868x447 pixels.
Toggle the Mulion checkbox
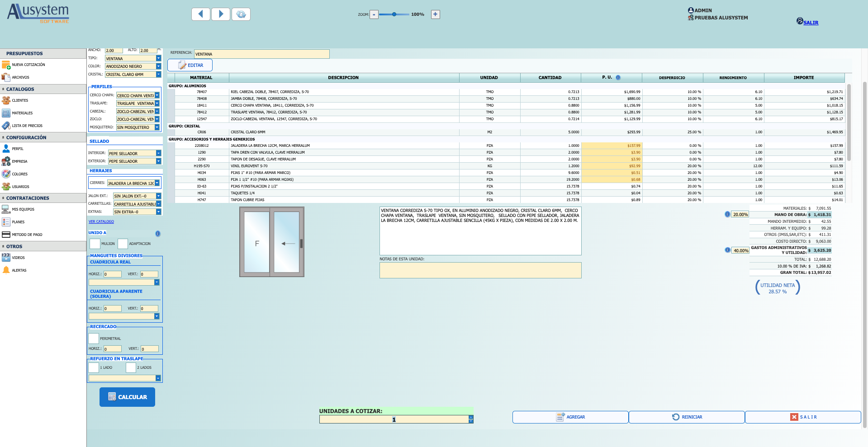click(x=95, y=244)
